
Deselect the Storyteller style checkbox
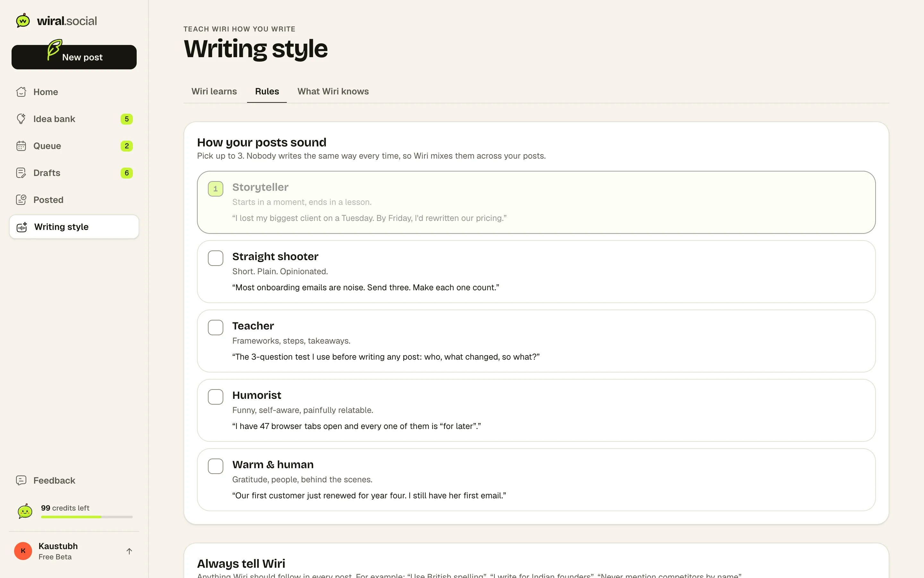click(216, 189)
